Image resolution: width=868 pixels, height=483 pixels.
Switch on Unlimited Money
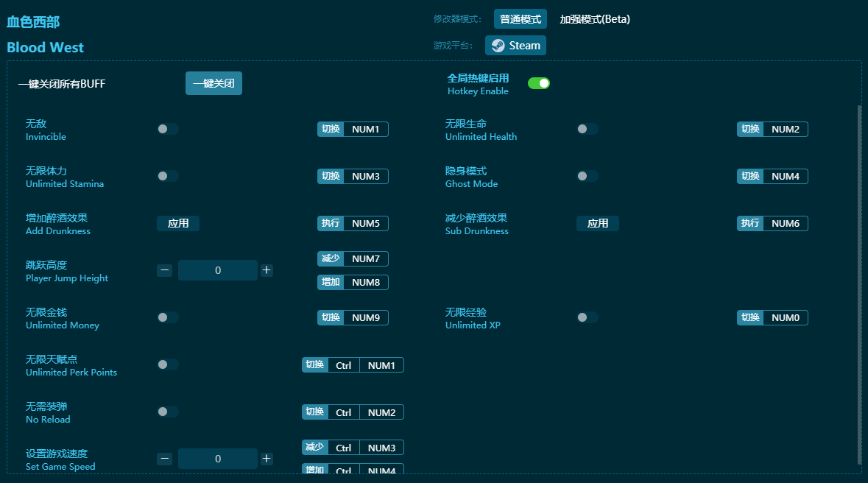tap(167, 317)
